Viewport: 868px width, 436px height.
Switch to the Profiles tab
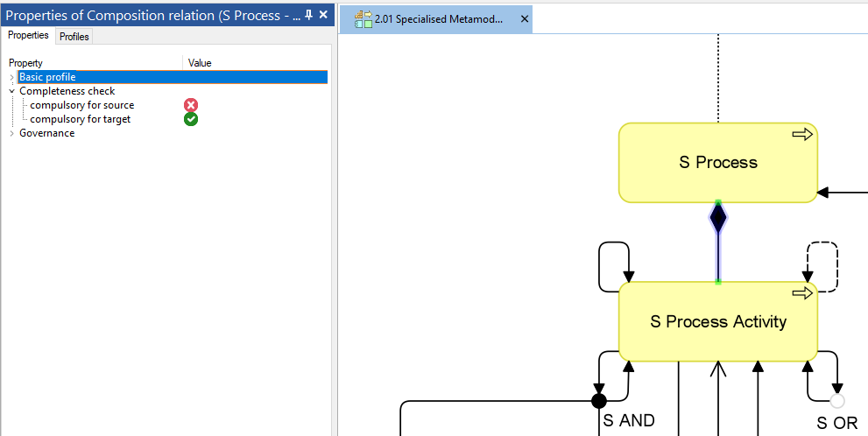[x=74, y=37]
